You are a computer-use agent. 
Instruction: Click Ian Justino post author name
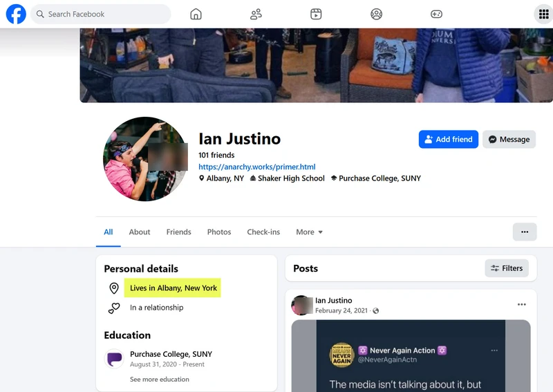[334, 300]
